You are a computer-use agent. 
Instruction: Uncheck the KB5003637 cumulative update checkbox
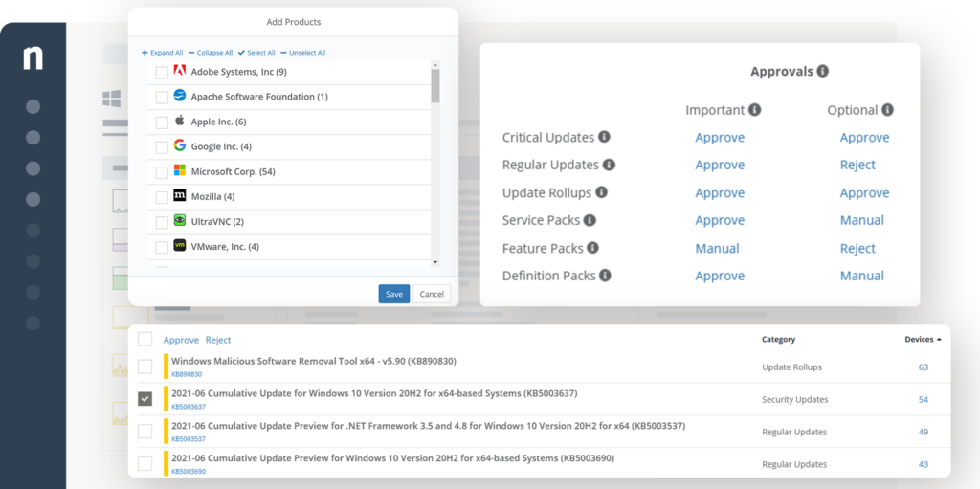coord(145,399)
